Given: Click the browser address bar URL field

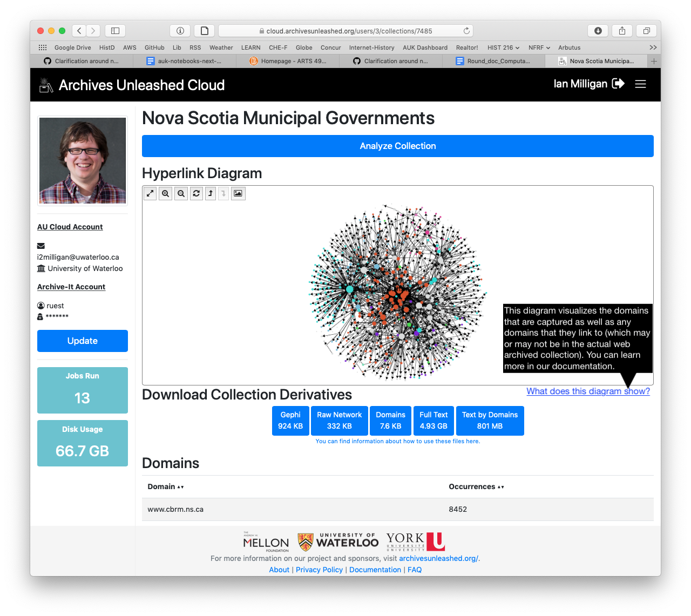Looking at the screenshot, I should pyautogui.click(x=345, y=31).
